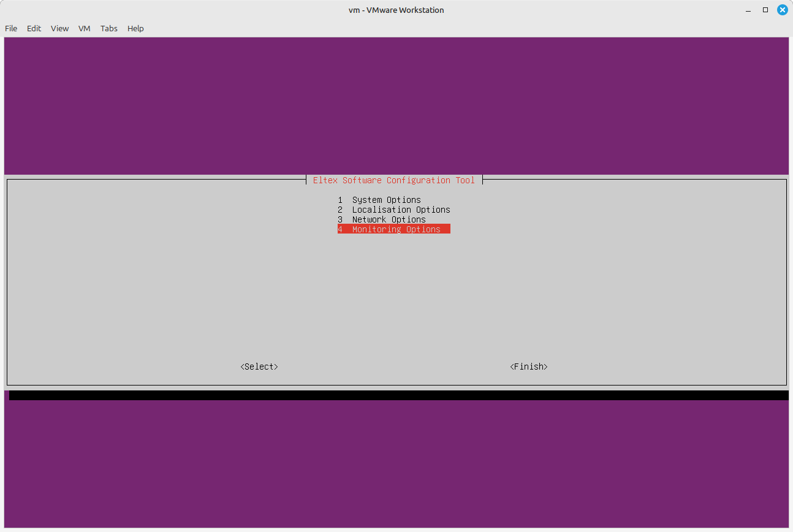Viewport: 793px width, 532px height.
Task: Click the <Select> button
Action: click(x=259, y=367)
